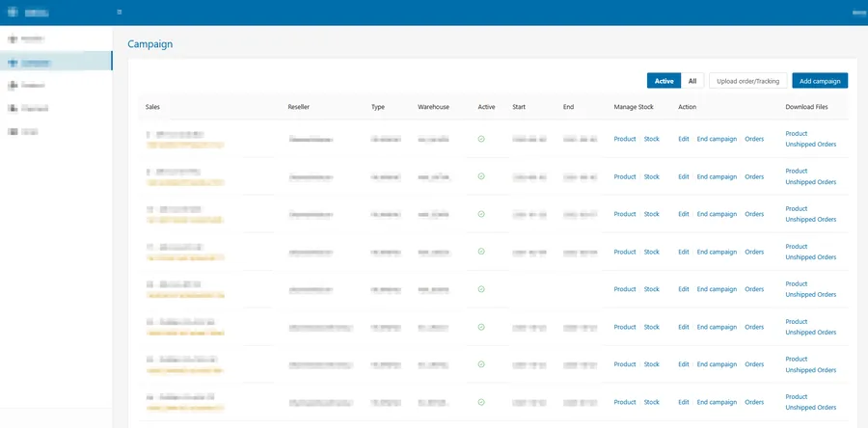The image size is (868, 428).
Task: Switch to the Active campaigns filter
Action: 664,81
